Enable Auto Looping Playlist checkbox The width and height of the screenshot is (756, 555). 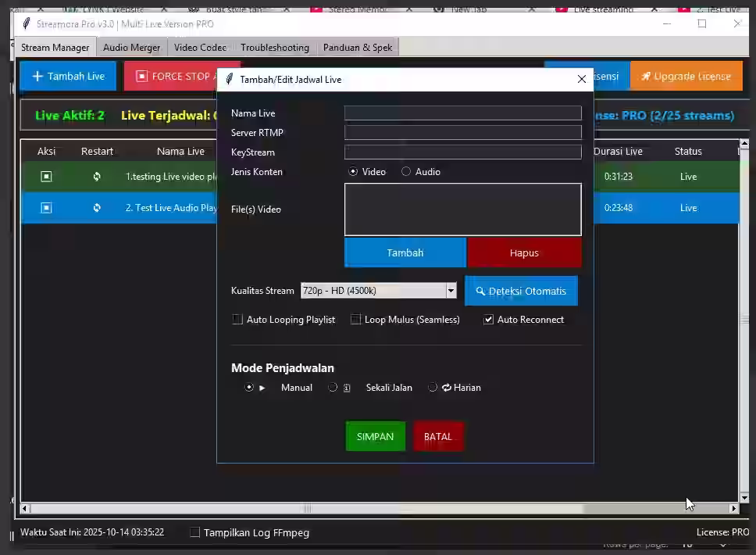tap(237, 320)
